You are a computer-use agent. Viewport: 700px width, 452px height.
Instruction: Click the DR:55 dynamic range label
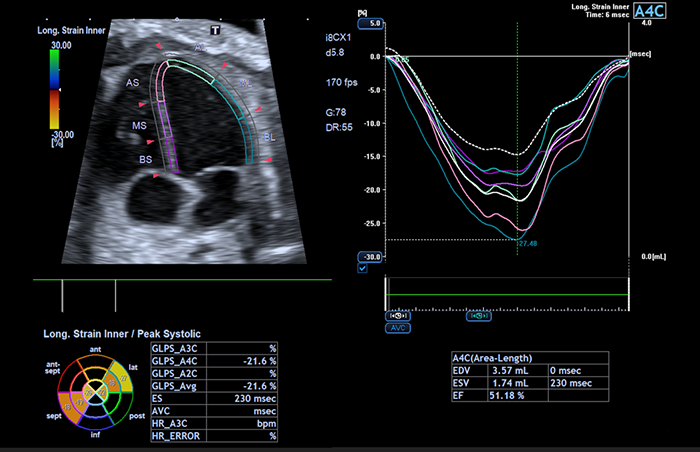339,127
